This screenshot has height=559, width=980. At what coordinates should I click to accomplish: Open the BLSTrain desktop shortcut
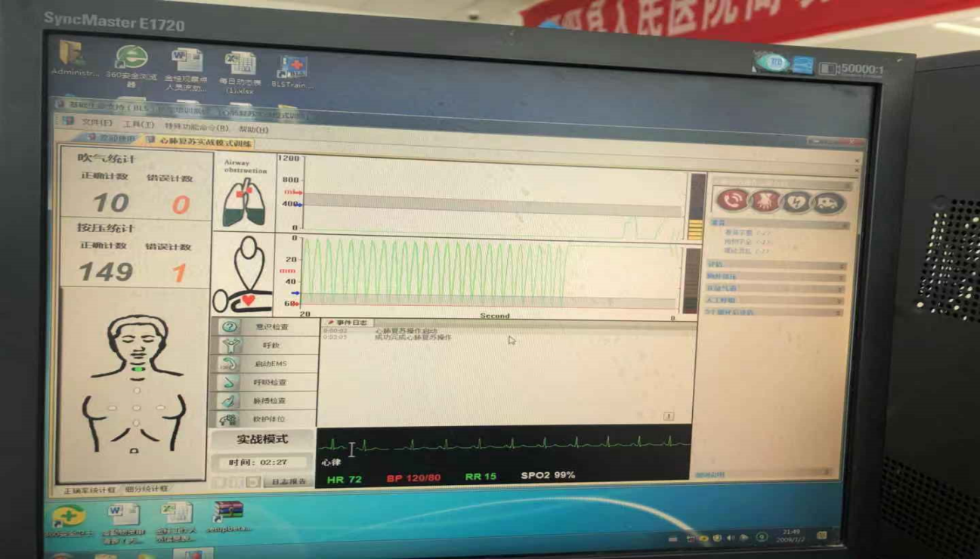291,71
